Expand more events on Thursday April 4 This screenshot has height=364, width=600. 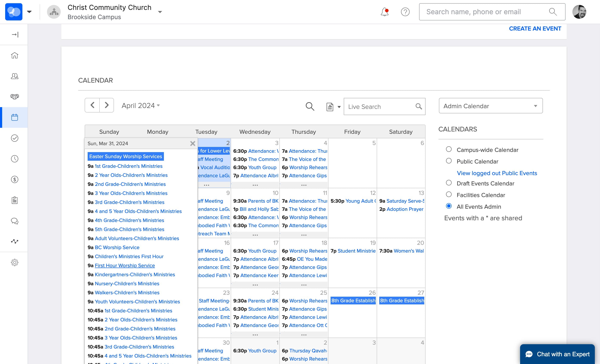point(304,185)
